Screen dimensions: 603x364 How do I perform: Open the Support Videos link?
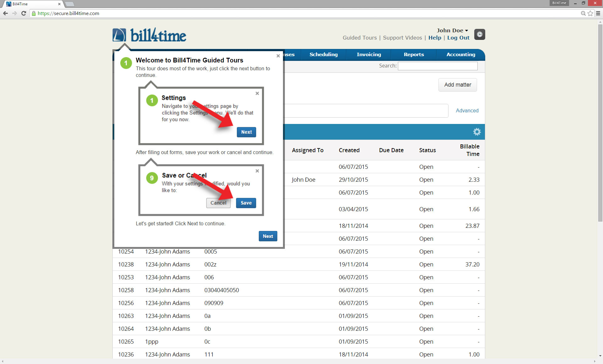point(402,38)
